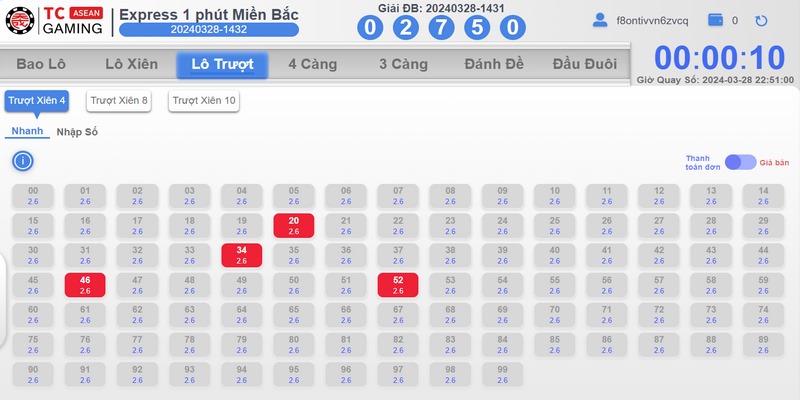Click the refresh balance arrow icon
Screen dimensions: 800x400
tap(761, 21)
